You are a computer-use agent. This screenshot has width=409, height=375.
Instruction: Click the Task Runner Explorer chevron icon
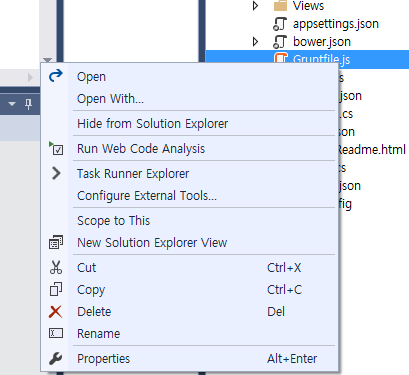pyautogui.click(x=56, y=173)
